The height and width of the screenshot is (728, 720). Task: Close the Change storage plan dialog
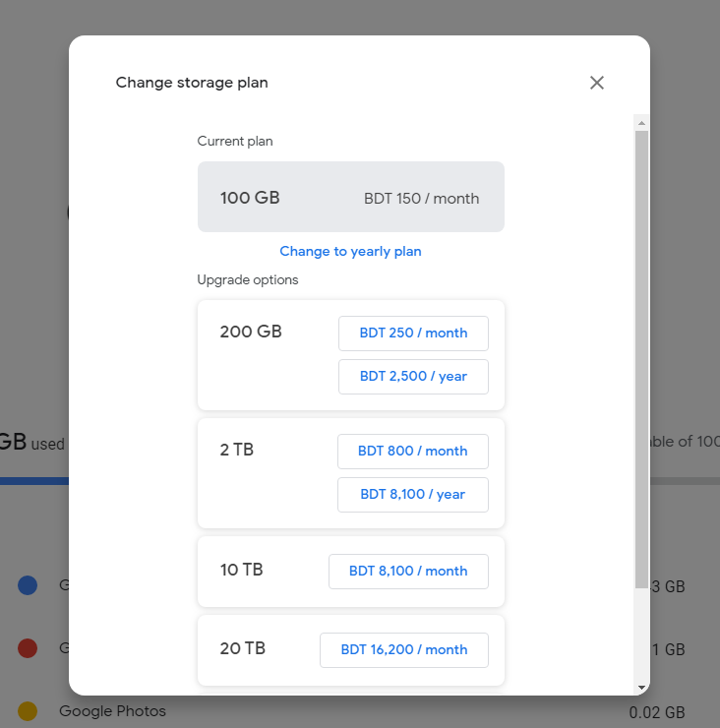point(596,83)
